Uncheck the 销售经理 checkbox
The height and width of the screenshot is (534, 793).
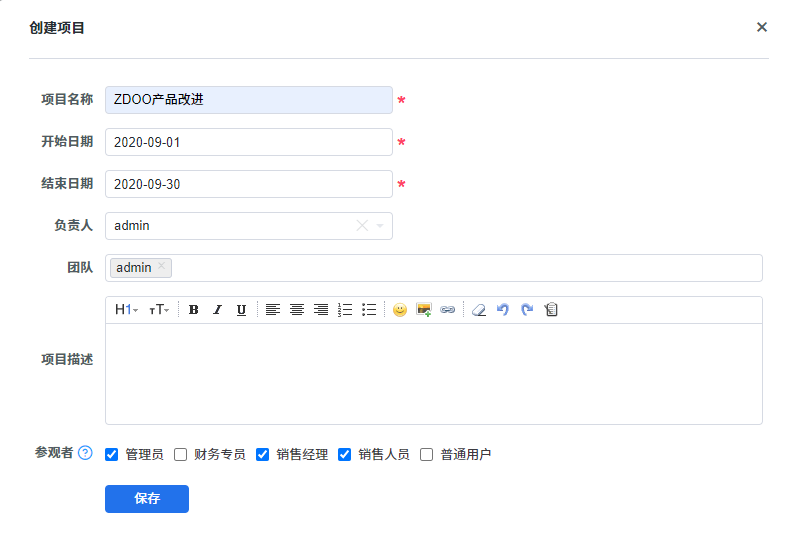(262, 455)
